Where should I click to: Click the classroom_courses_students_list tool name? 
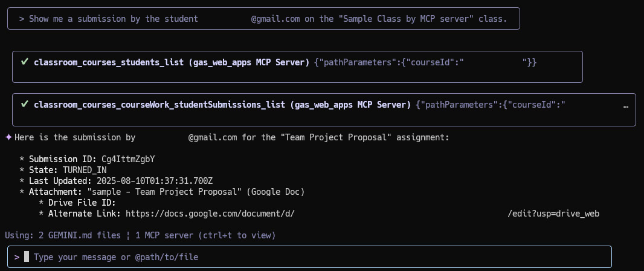109,62
